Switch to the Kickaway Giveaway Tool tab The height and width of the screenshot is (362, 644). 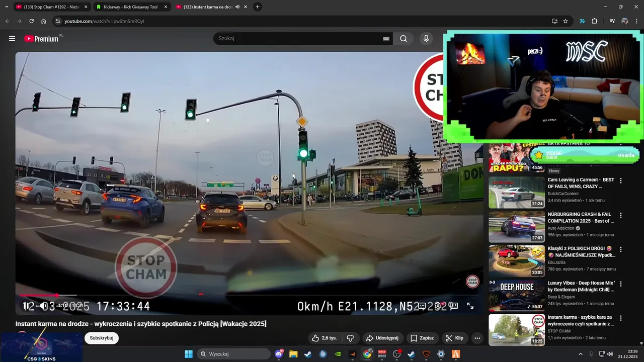coord(131,7)
